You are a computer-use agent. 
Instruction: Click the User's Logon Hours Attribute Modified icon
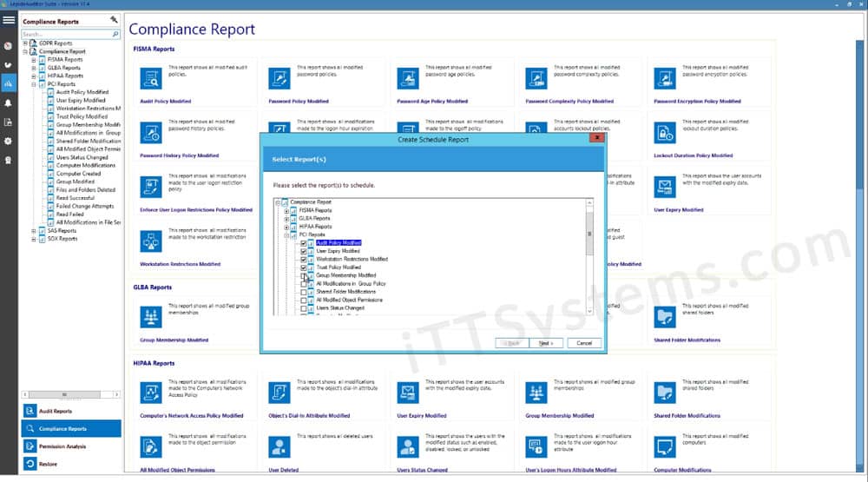coord(536,447)
